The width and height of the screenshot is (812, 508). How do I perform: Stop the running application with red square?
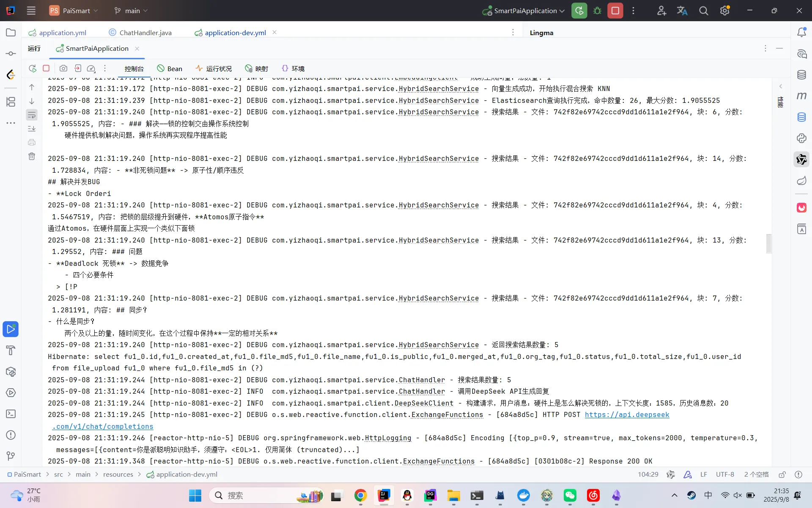[x=46, y=68]
